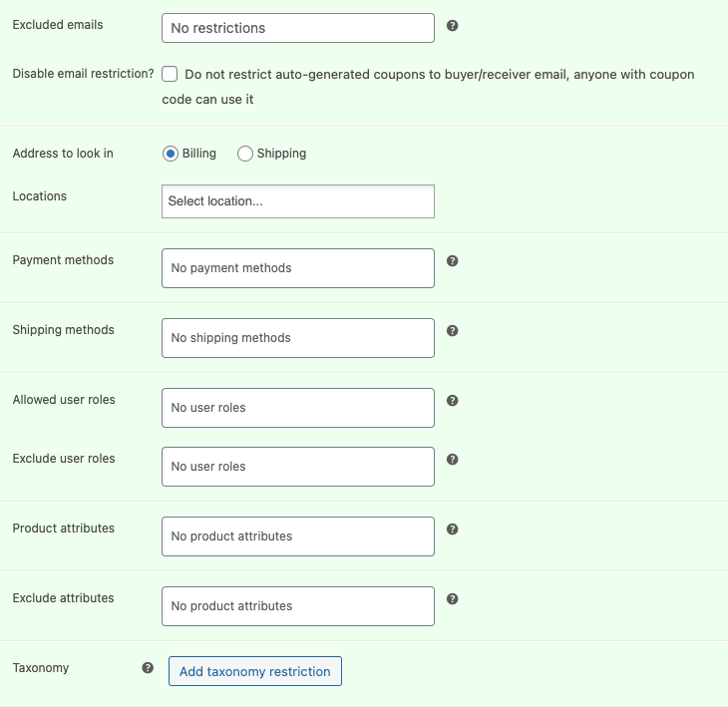The height and width of the screenshot is (707, 728).
Task: Open the Product attributes selector
Action: pyautogui.click(x=297, y=536)
